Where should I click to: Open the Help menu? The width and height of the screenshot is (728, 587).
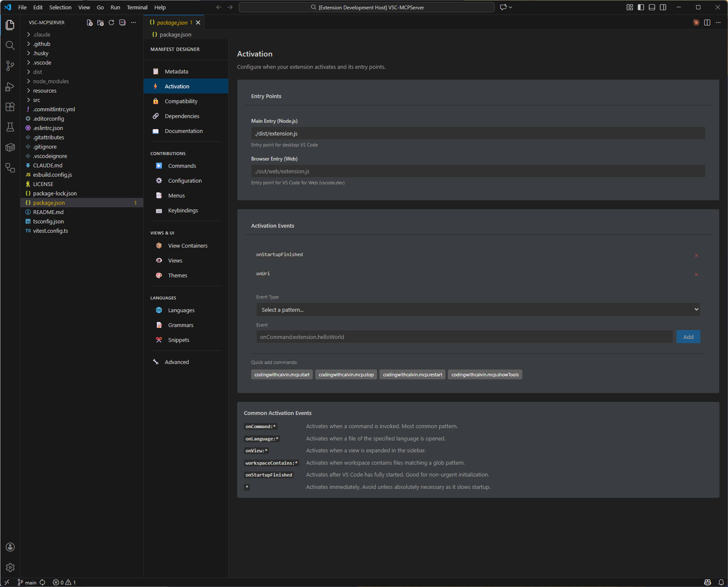[160, 7]
